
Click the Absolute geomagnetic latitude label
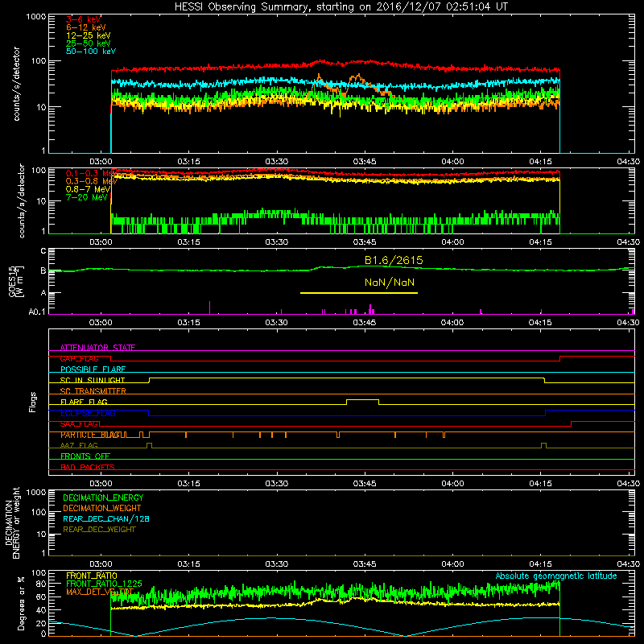[x=556, y=576]
